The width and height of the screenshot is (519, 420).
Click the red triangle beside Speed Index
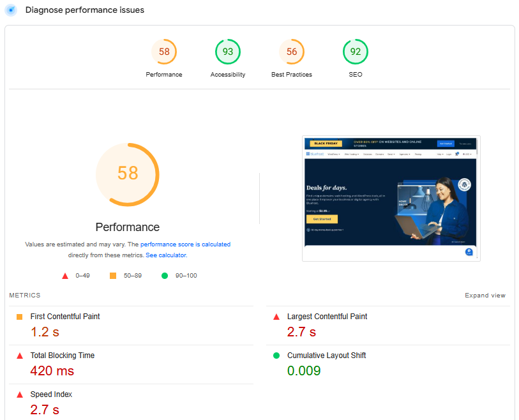19,394
